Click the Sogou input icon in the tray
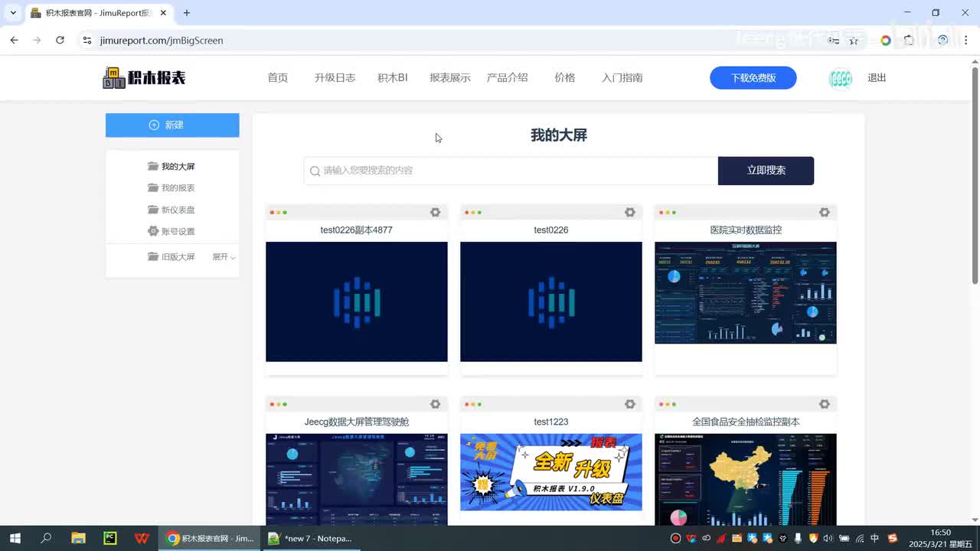The height and width of the screenshot is (551, 980). coord(892,538)
